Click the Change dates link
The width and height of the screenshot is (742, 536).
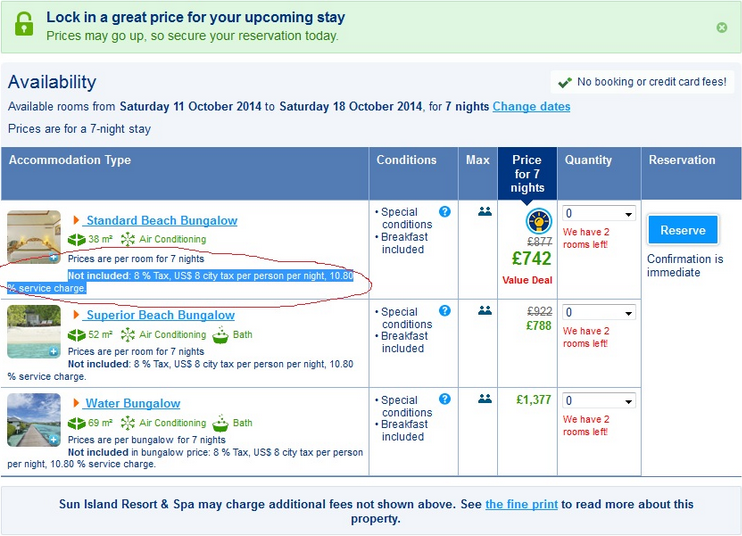click(x=531, y=106)
